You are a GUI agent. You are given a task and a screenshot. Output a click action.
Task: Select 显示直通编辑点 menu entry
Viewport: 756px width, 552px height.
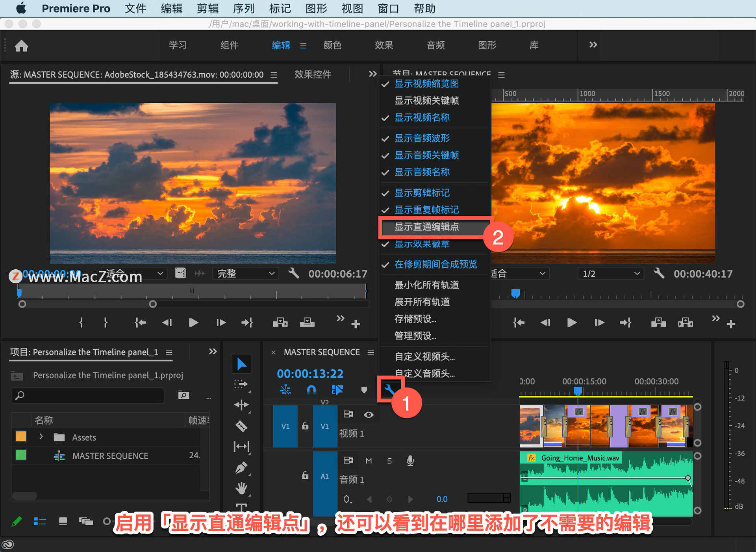coord(427,227)
